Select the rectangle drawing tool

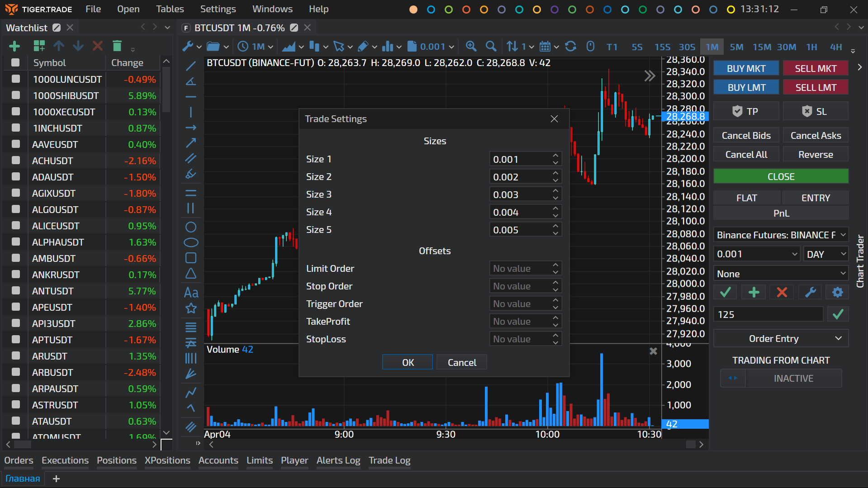coord(191,258)
